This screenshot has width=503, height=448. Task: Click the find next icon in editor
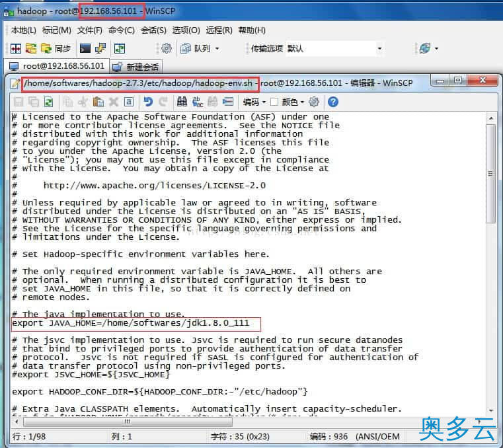point(212,102)
